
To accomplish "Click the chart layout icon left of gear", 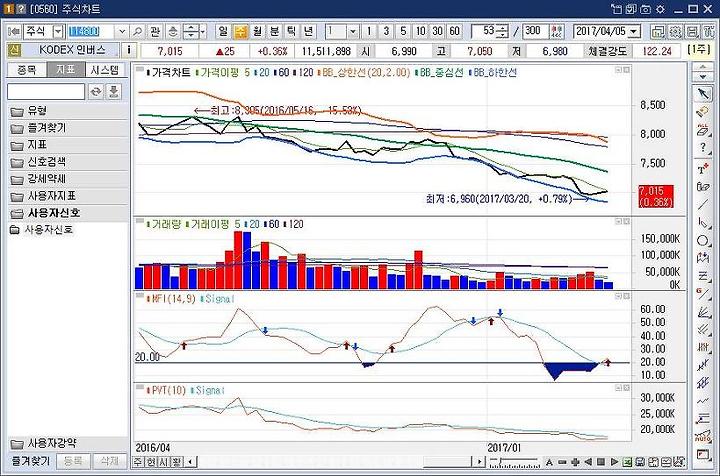I will tap(658, 31).
